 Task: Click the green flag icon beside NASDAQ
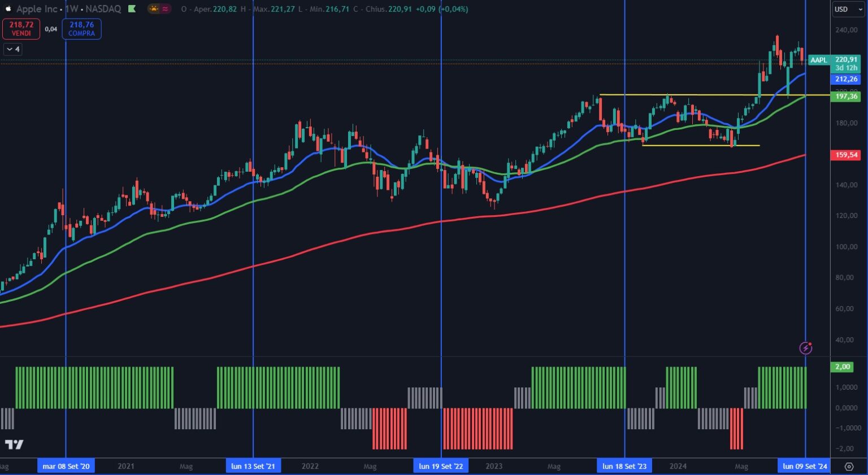pos(132,9)
